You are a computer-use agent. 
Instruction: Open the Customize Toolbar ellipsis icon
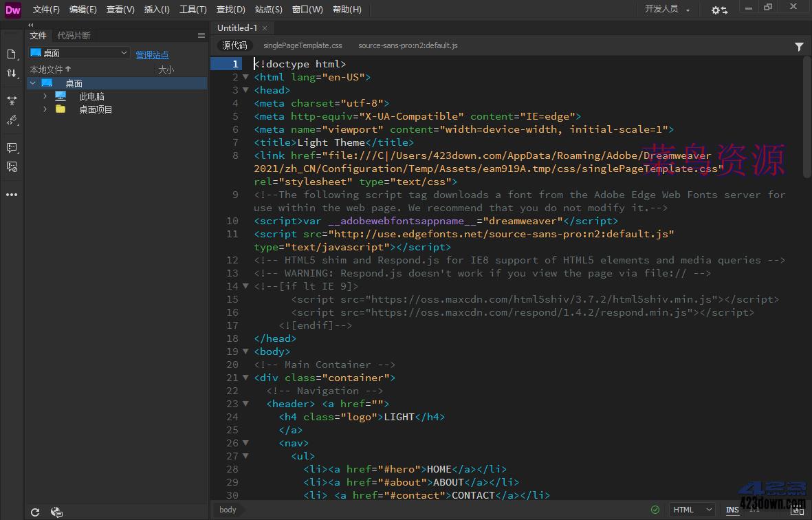11,195
